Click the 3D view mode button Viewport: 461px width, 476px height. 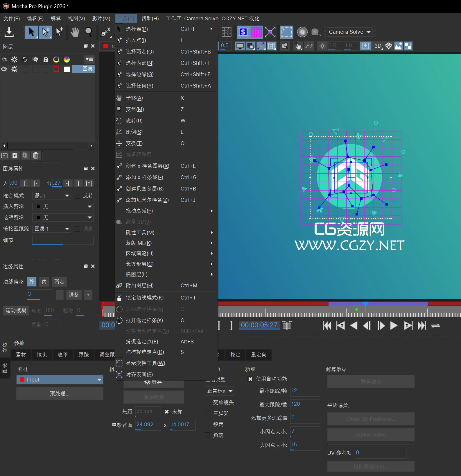tap(378, 46)
